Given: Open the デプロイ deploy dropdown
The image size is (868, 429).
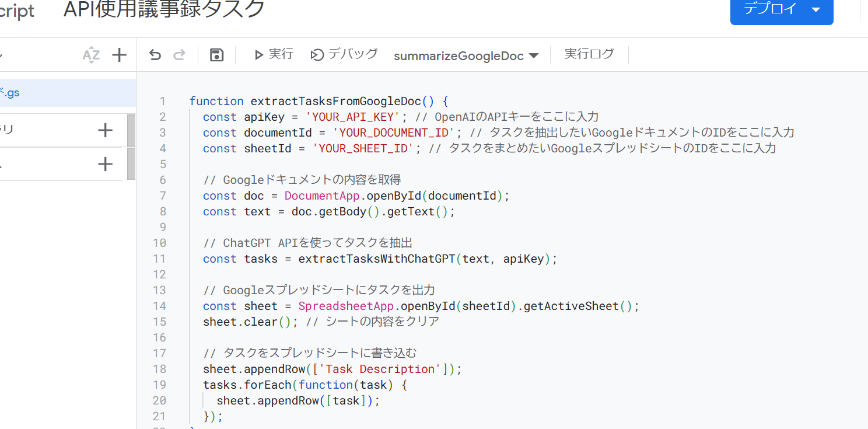Looking at the screenshot, I should 782,9.
